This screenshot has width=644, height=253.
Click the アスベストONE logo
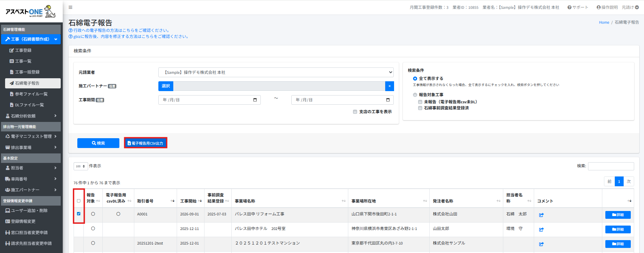31,12
